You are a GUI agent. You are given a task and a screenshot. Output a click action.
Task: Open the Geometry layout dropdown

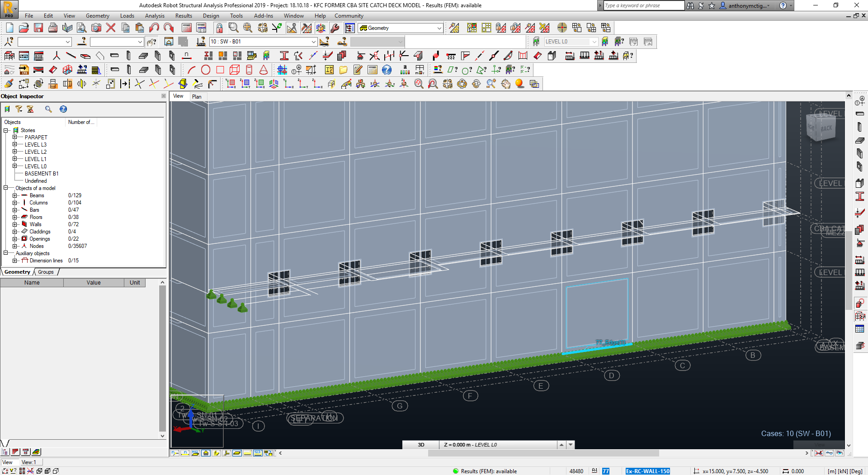point(439,28)
